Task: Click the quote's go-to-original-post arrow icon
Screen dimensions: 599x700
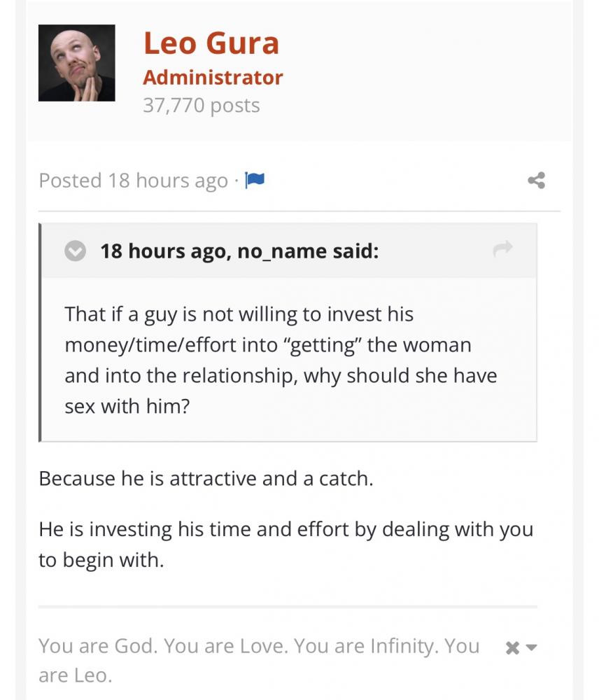Action: (x=502, y=248)
